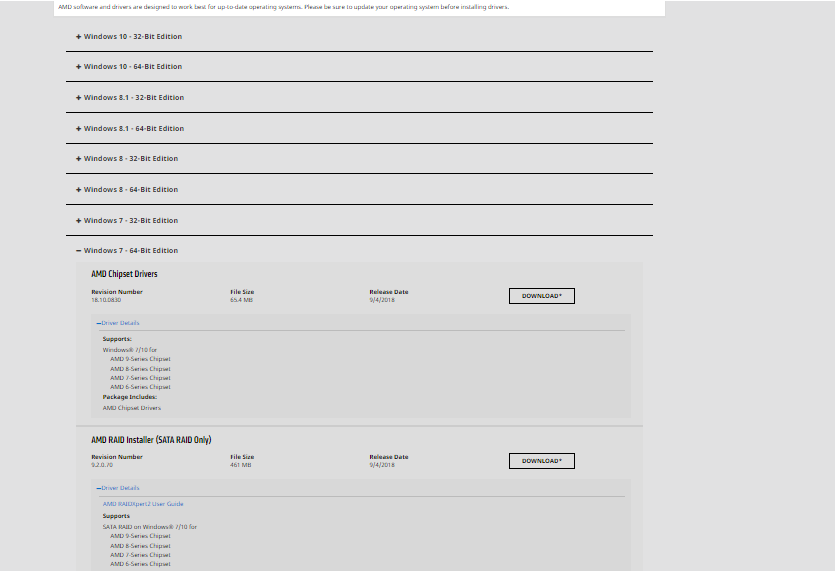
Task: Expand Windows 8 - 32-Bit Edition section
Action: 127,159
